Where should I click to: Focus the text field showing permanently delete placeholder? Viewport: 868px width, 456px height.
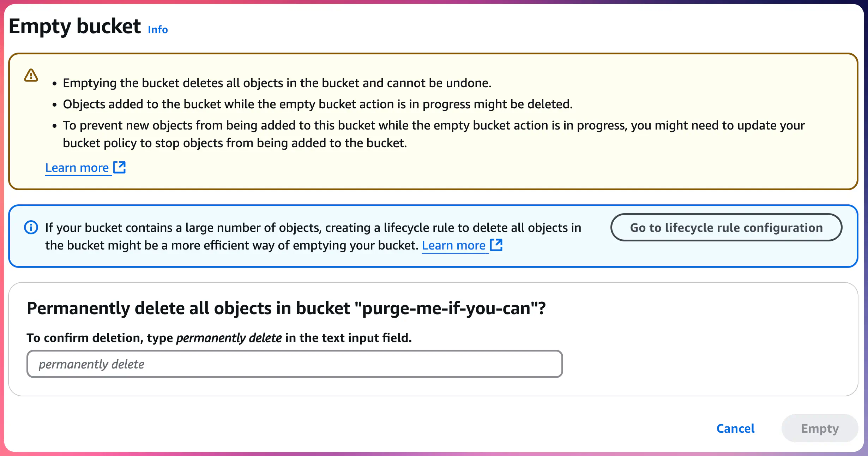(x=295, y=364)
